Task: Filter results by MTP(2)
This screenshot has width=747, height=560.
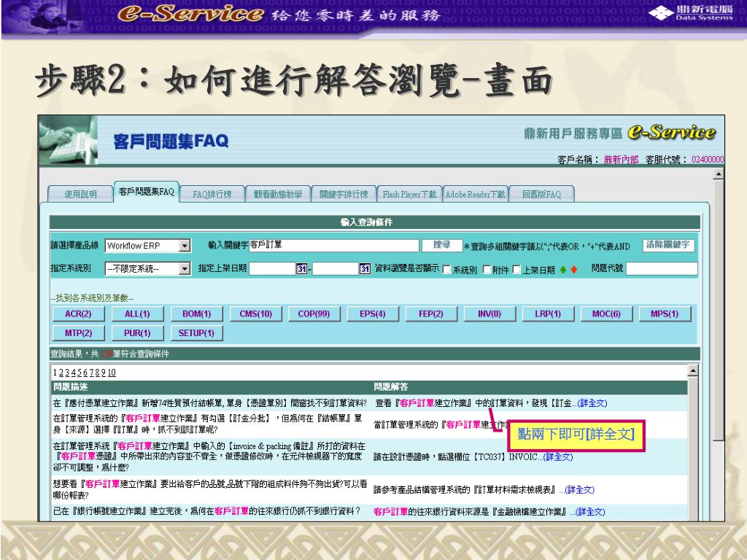Action: point(78,332)
